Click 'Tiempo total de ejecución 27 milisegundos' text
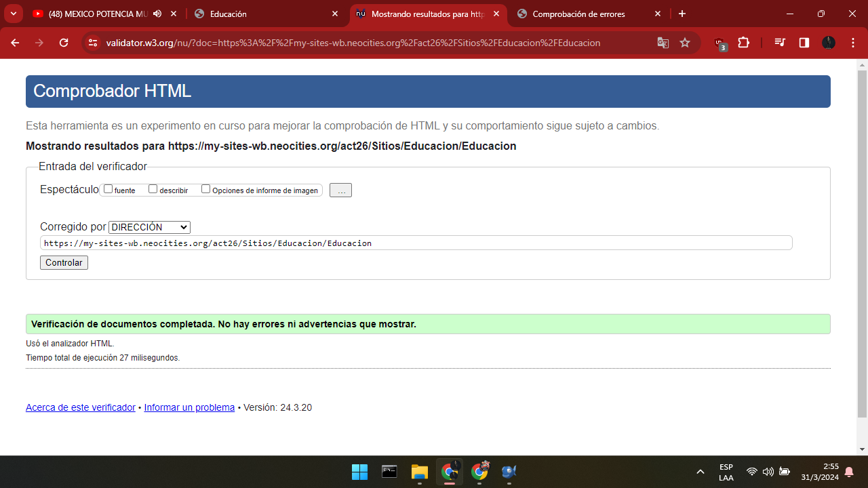 (103, 358)
